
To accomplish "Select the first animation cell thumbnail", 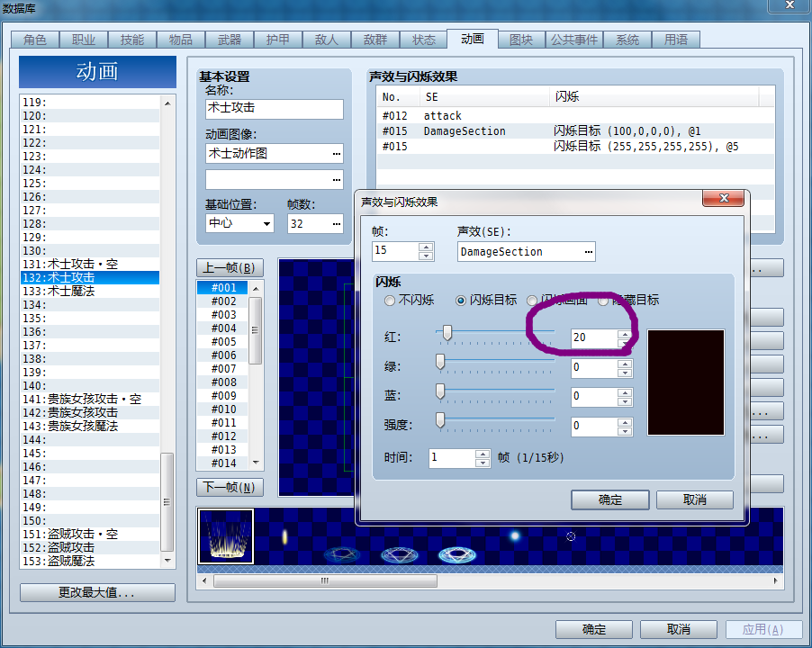I will 226,536.
